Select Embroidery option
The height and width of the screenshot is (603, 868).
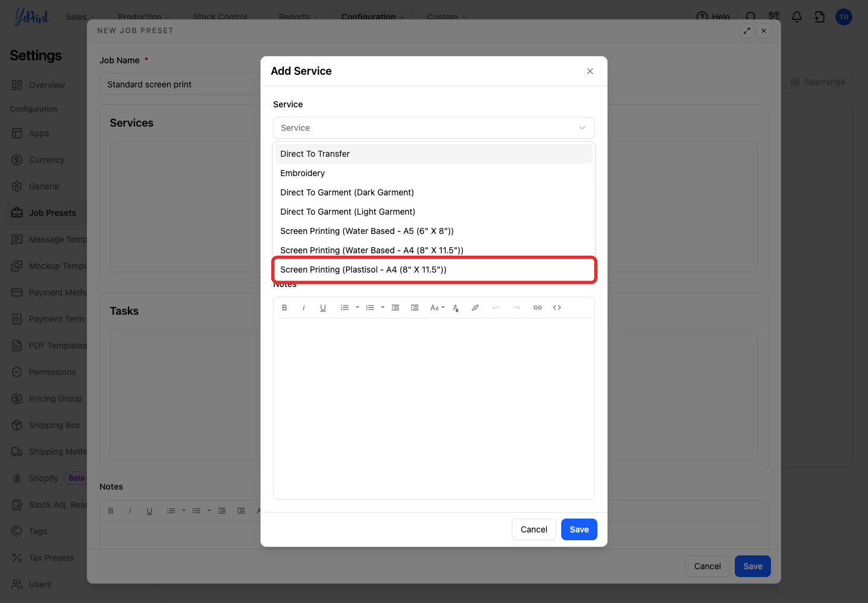coord(434,173)
